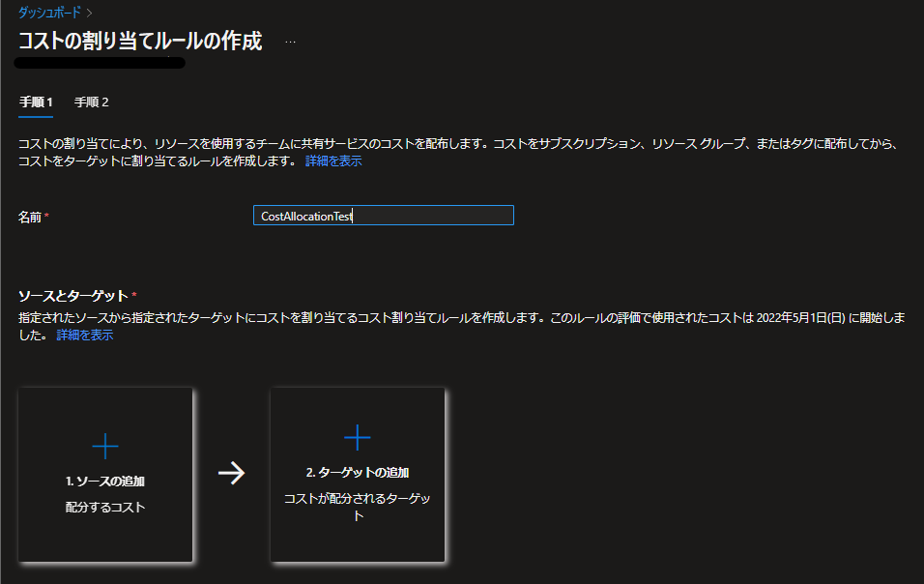Switch to the 手順 1 tab
Image resolution: width=924 pixels, height=584 pixels.
[x=36, y=102]
